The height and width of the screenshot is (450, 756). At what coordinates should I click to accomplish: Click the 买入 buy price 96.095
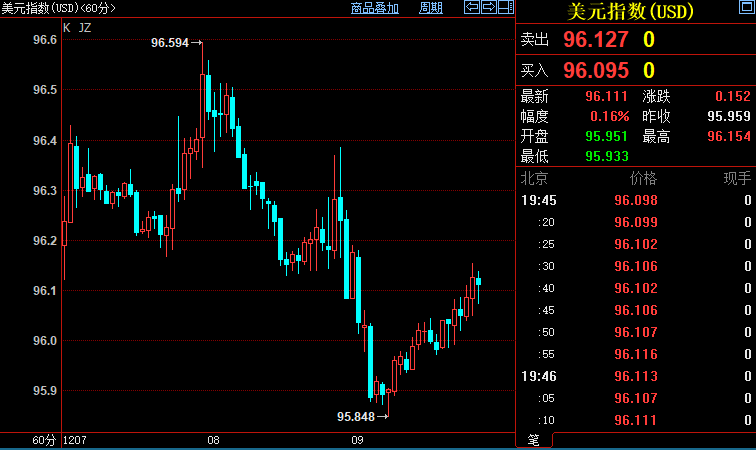[x=595, y=70]
